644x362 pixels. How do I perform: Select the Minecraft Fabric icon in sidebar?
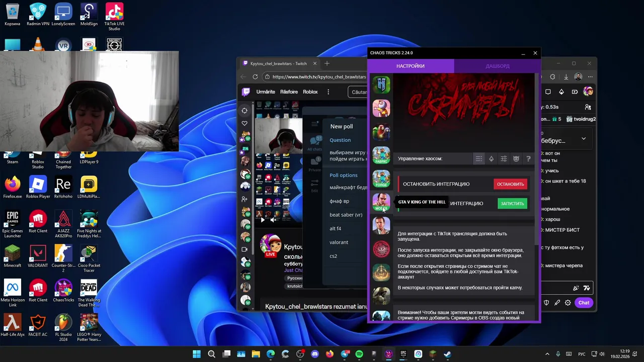click(381, 155)
